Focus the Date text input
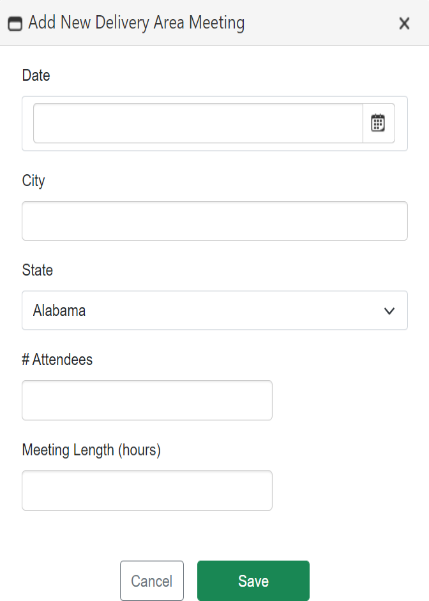This screenshot has height=601, width=429. pyautogui.click(x=198, y=123)
